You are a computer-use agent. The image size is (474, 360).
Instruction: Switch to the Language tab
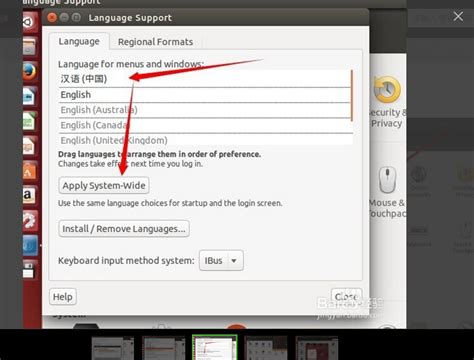pos(79,42)
